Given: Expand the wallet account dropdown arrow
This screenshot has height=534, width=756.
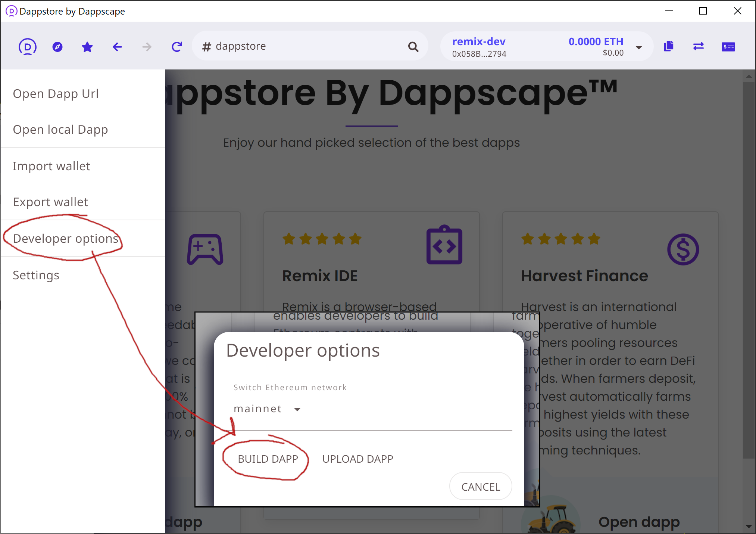Looking at the screenshot, I should [x=639, y=47].
